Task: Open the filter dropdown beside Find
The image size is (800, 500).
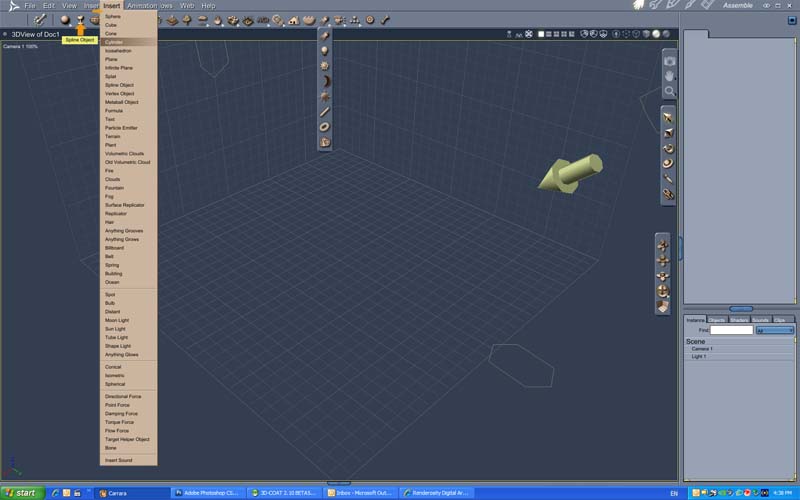Action: click(x=775, y=330)
